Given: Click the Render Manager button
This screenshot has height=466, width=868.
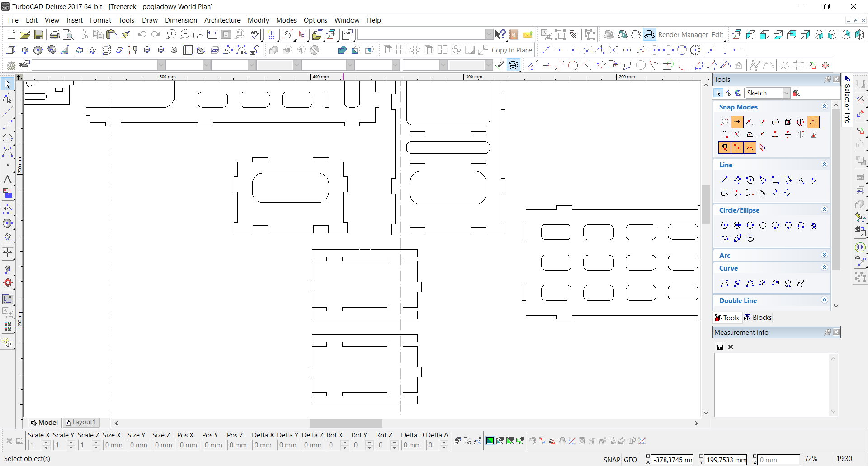Looking at the screenshot, I should tap(683, 35).
